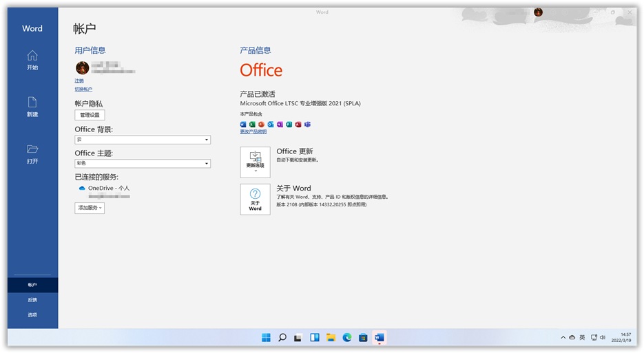Click the '自动下载和安装更新。' text
This screenshot has width=644, height=353.
298,160
